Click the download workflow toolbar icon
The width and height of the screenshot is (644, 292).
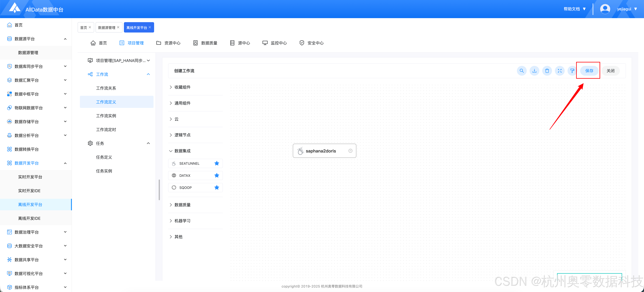(x=534, y=71)
